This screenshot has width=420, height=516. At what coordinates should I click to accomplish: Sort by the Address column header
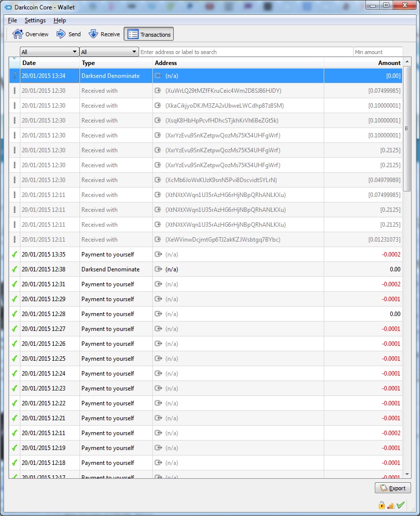tap(238, 63)
